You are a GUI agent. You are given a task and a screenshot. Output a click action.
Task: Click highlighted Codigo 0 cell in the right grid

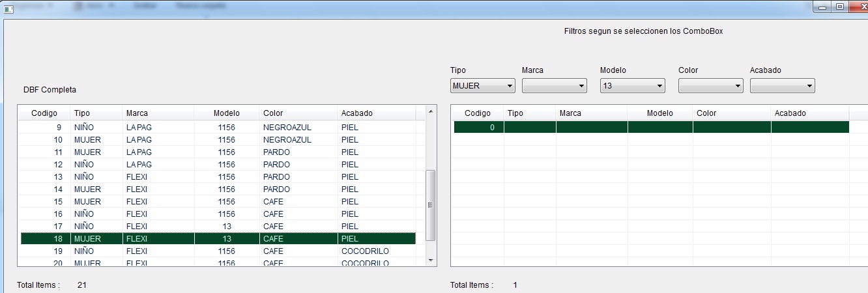[x=479, y=127]
